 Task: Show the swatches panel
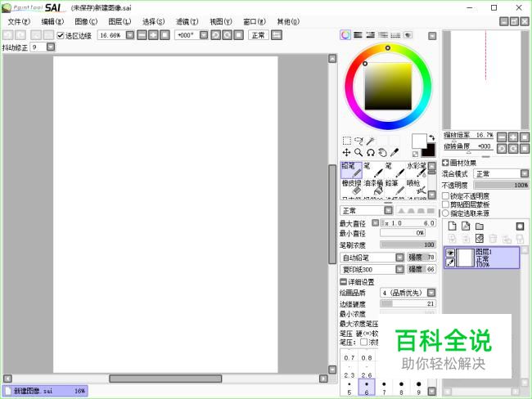(395, 35)
